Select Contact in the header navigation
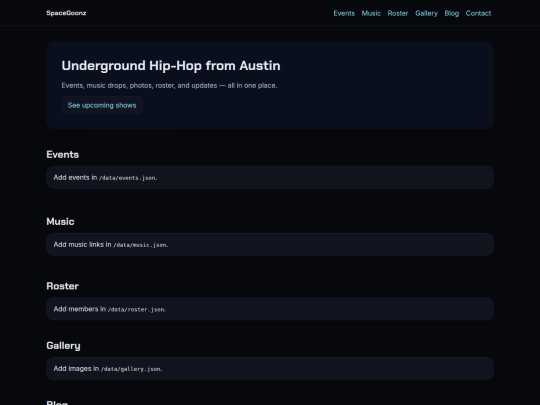The width and height of the screenshot is (540, 405). [478, 13]
